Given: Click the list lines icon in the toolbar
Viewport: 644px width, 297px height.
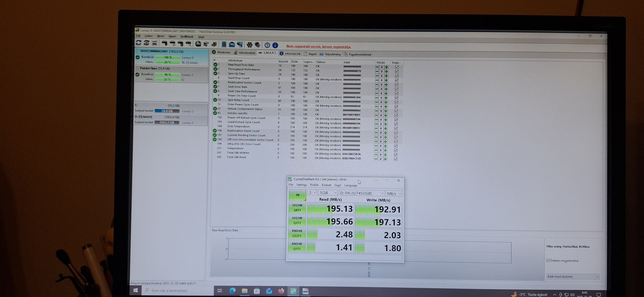Looking at the screenshot, I should [154, 43].
